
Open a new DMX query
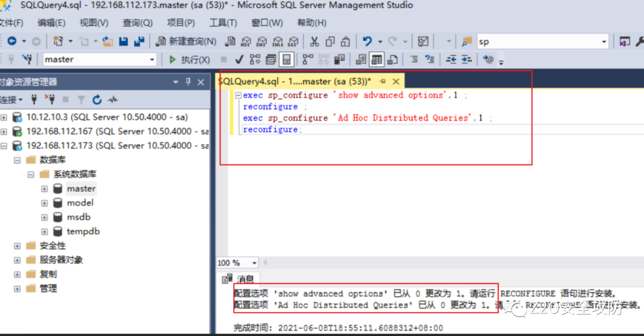pyautogui.click(x=261, y=41)
